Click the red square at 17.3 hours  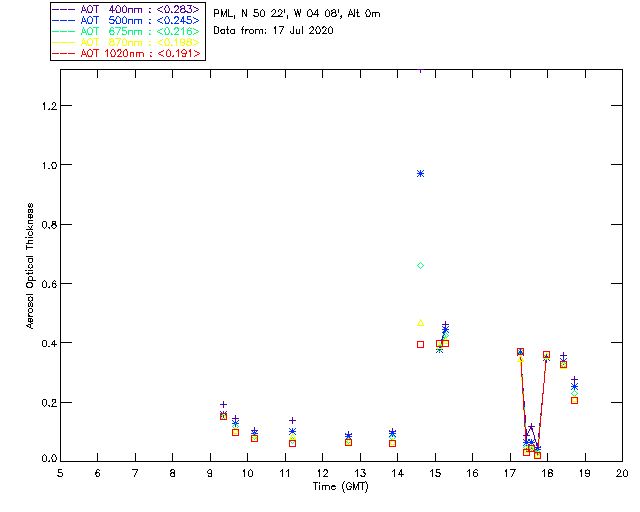point(520,352)
